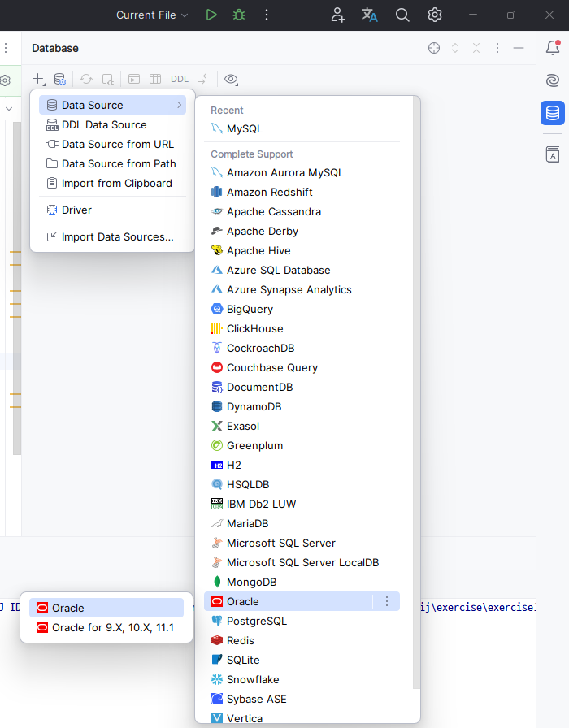Select BigQuery data source

302,310
